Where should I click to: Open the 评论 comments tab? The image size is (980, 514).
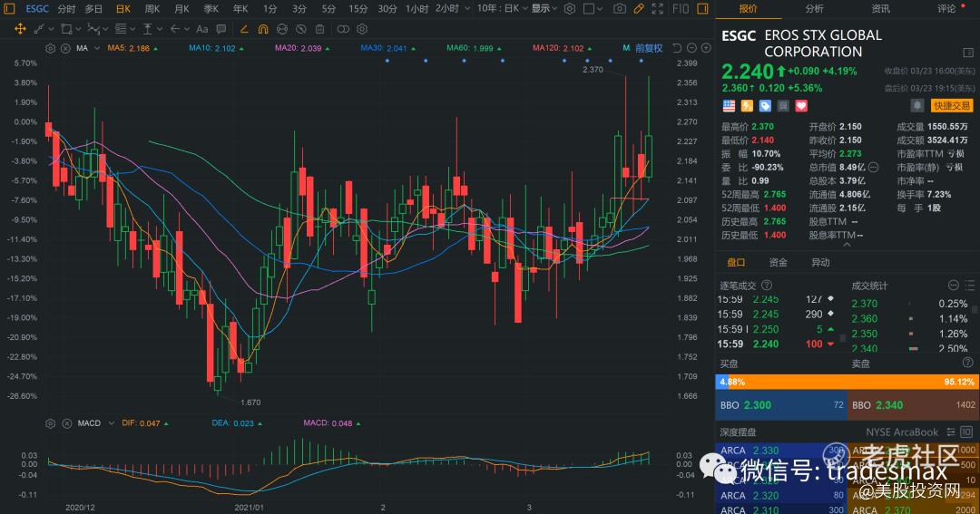(946, 9)
